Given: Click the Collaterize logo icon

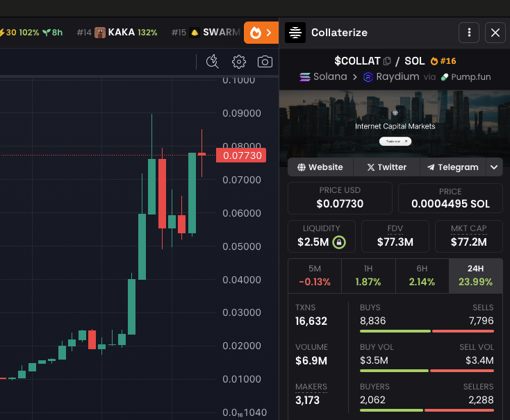Looking at the screenshot, I should pos(295,33).
